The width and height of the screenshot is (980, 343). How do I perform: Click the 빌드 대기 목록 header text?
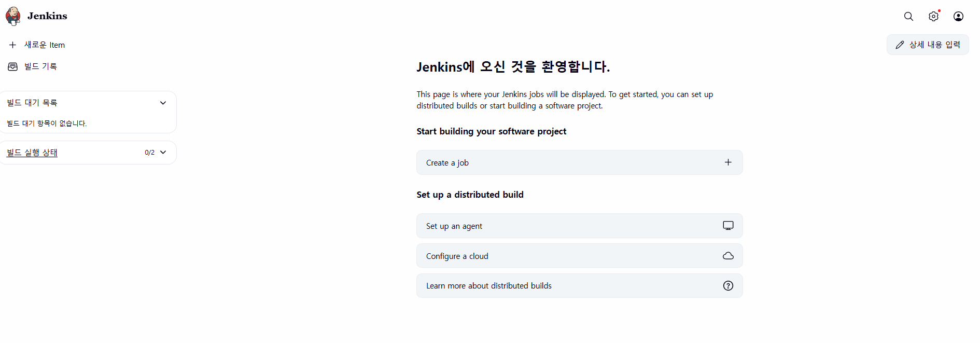(32, 103)
